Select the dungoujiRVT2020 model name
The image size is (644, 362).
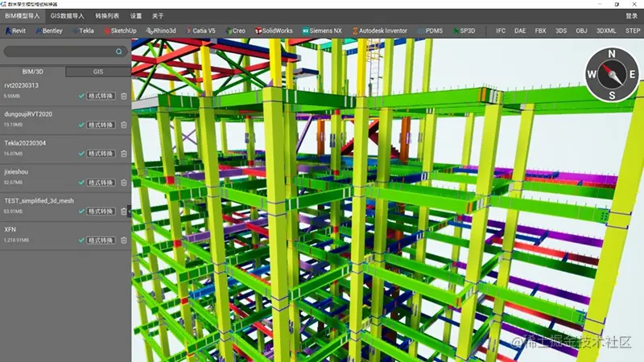tap(28, 114)
